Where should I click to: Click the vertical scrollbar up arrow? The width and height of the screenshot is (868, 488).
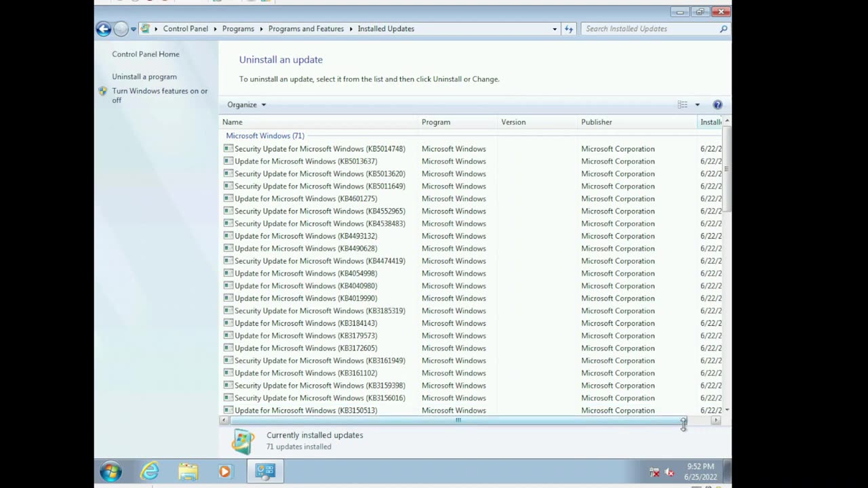click(727, 121)
